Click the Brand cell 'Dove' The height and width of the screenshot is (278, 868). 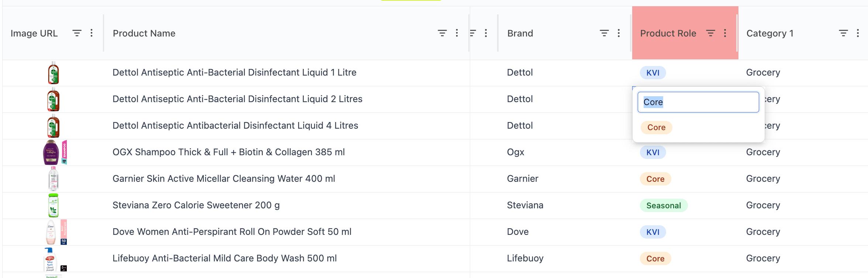coord(518,232)
